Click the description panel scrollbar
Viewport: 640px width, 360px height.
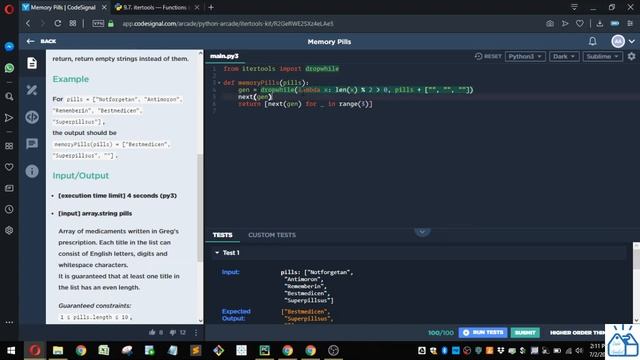200,207
